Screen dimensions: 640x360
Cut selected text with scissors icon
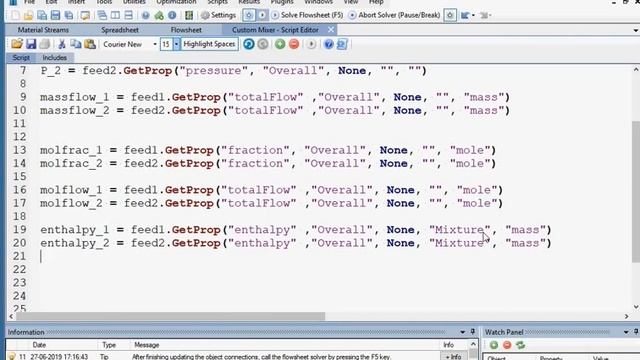[62, 44]
